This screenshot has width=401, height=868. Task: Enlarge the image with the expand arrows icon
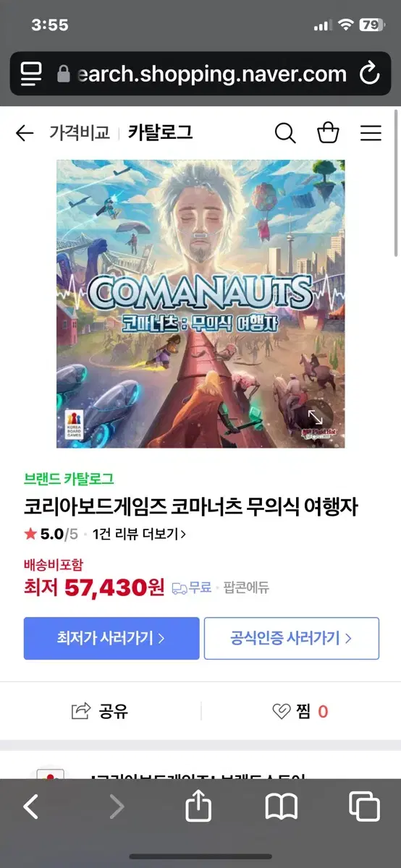click(x=316, y=417)
